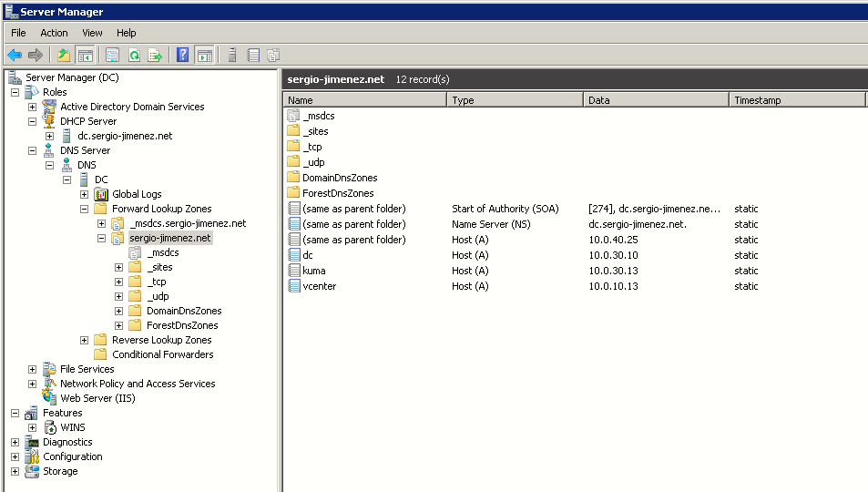Click the New Server toolbar icon

pos(232,55)
